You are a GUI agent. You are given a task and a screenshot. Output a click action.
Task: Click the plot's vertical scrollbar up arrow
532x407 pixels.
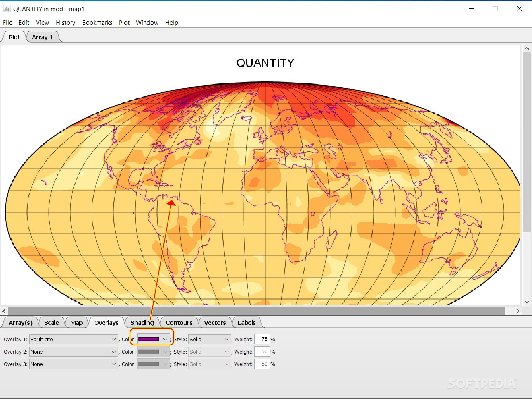pyautogui.click(x=527, y=48)
